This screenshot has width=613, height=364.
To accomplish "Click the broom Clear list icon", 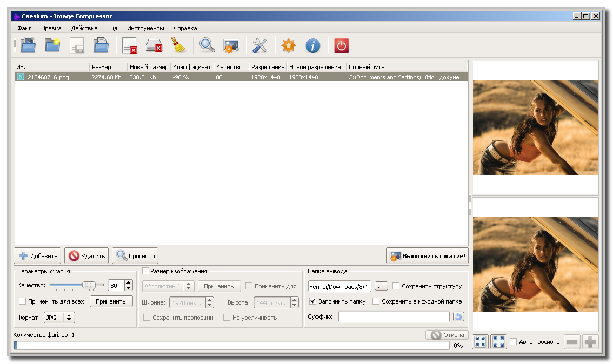I will pyautogui.click(x=178, y=45).
